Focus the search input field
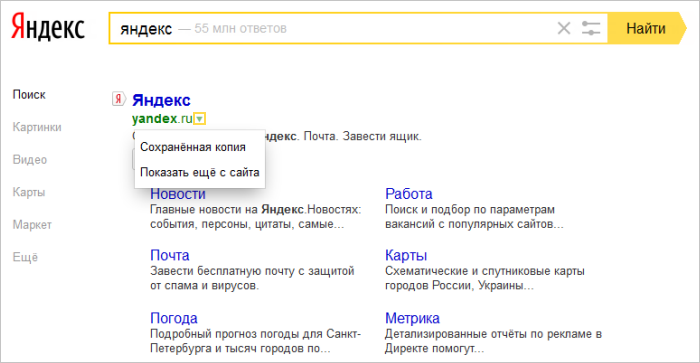The width and height of the screenshot is (700, 363). [x=330, y=29]
